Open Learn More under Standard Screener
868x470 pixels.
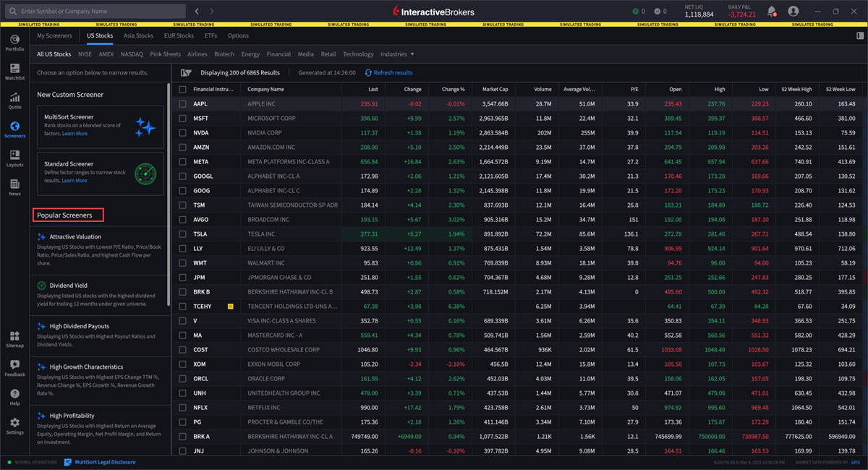pos(75,181)
